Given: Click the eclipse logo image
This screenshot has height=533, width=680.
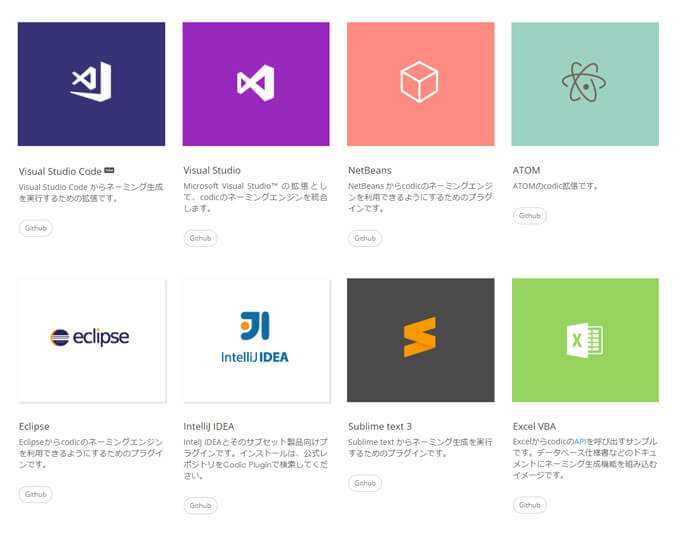Looking at the screenshot, I should [x=90, y=337].
